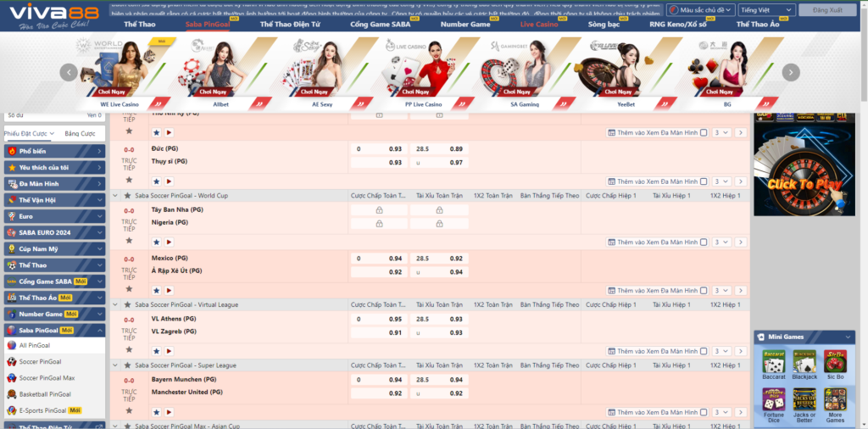Expand the Phổ biến sidebar section

point(54,151)
